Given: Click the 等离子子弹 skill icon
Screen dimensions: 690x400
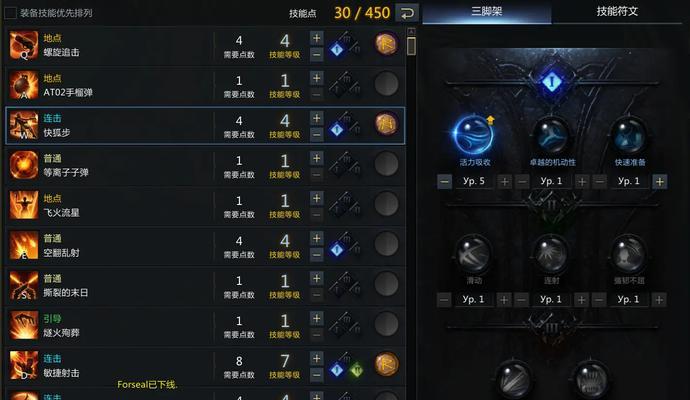Looking at the screenshot, I should [x=24, y=165].
